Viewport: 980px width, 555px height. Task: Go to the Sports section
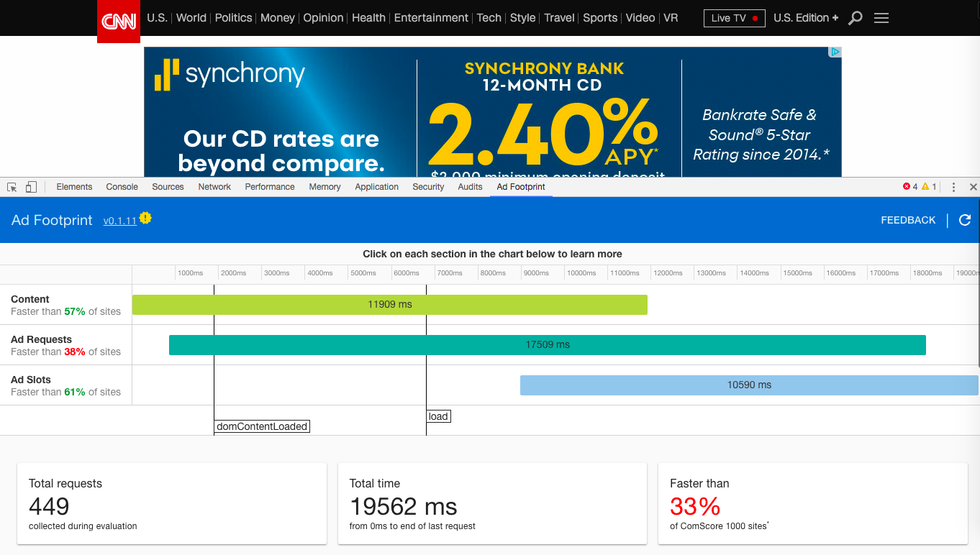(x=600, y=18)
